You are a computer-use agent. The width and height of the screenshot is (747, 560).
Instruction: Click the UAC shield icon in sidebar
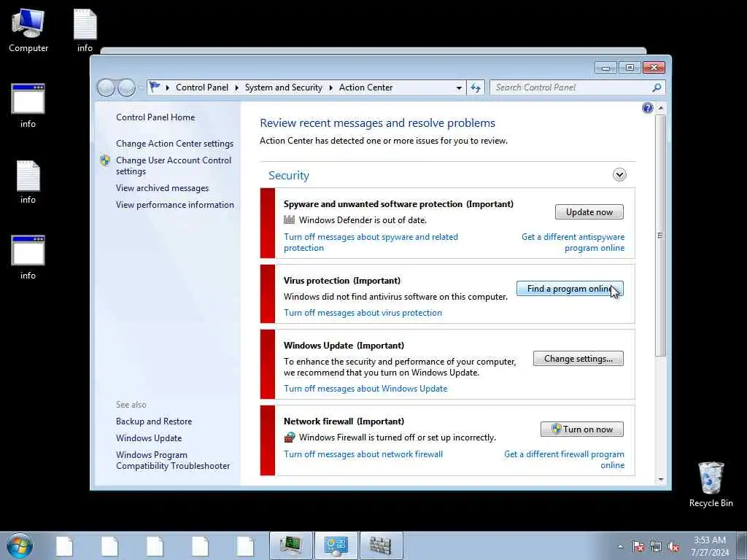click(x=105, y=160)
